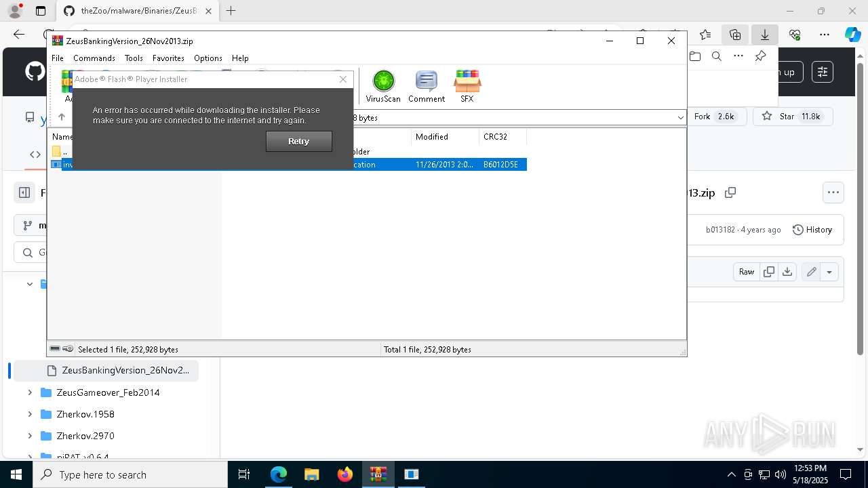
Task: Click the drive icon in WinRAR status bar
Action: [x=55, y=349]
